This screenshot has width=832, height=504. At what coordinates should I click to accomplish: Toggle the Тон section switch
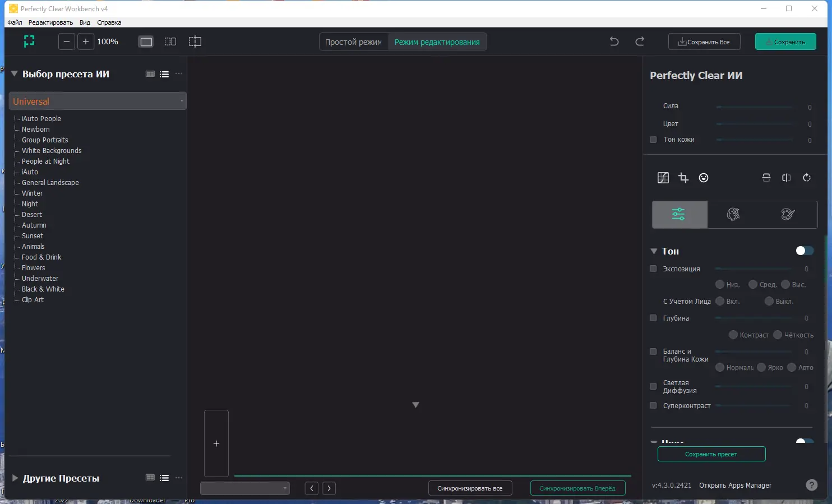(x=805, y=251)
